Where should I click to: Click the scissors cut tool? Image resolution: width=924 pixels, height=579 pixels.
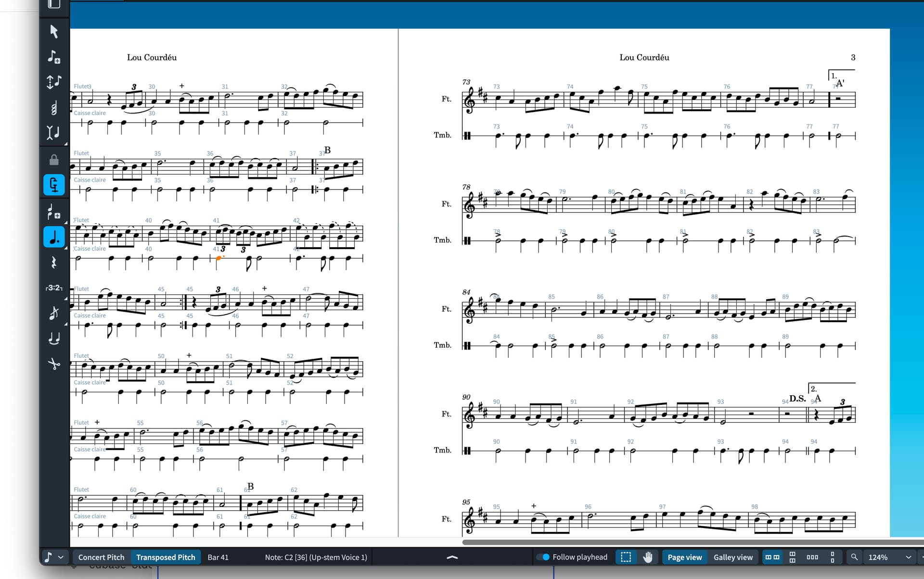54,364
